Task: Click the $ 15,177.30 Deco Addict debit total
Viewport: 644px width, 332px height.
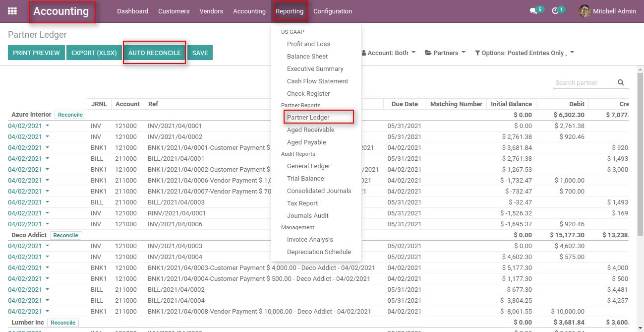Action: pos(567,235)
